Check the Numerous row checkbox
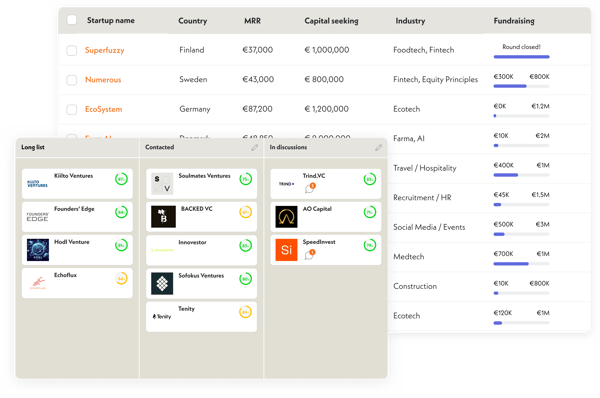 tap(72, 80)
